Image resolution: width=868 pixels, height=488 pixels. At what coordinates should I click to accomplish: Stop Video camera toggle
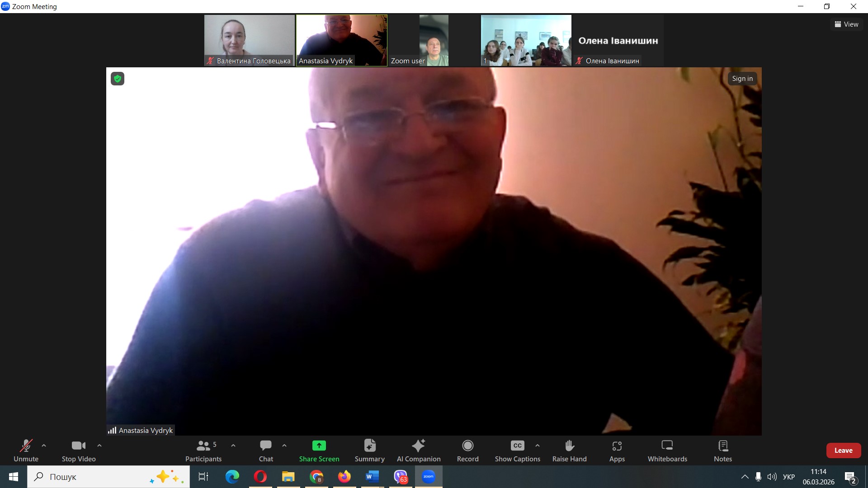pyautogui.click(x=79, y=450)
